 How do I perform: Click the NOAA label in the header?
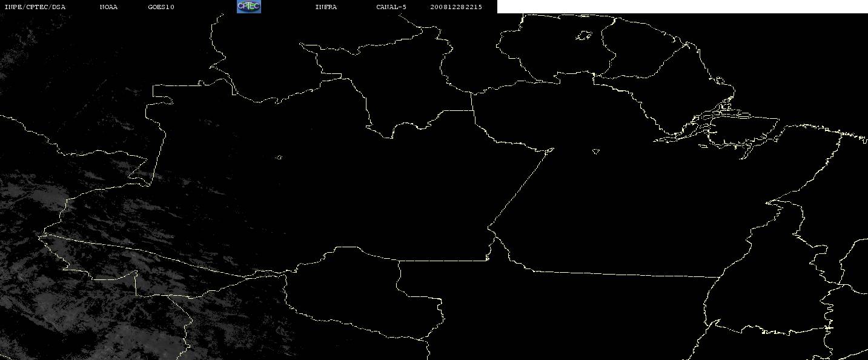click(109, 7)
